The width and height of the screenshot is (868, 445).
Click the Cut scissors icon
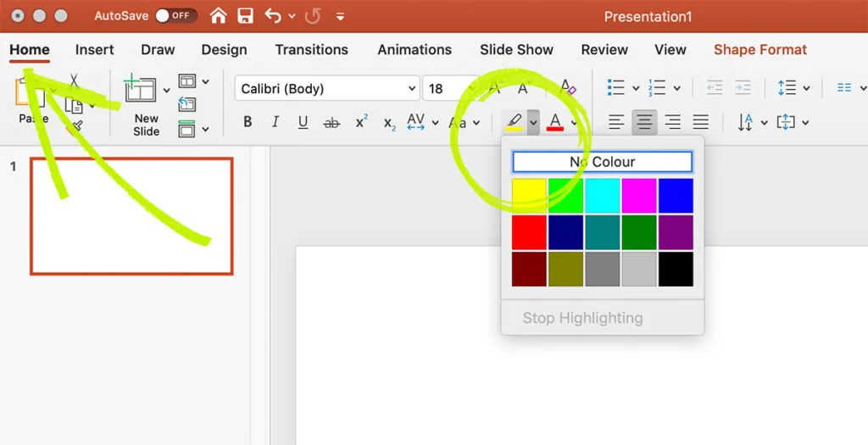click(74, 82)
